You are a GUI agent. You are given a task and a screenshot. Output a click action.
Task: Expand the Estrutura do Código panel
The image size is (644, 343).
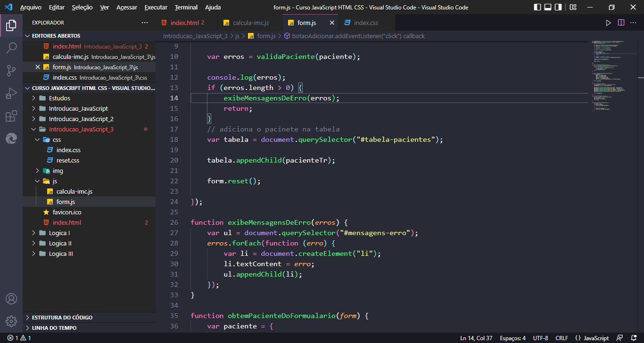click(89, 318)
